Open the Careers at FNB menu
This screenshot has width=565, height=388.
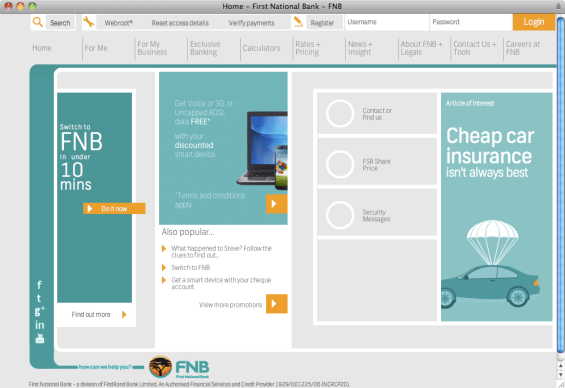coord(522,48)
